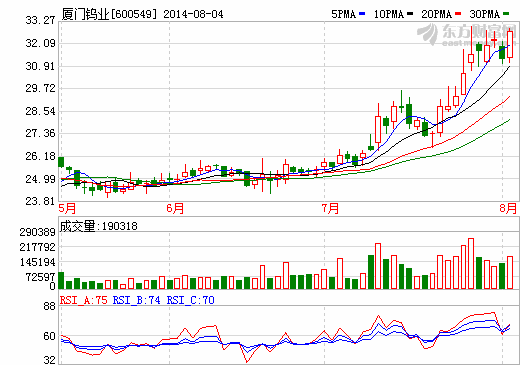Click the 60 RSI axis label

pyautogui.click(x=49, y=336)
